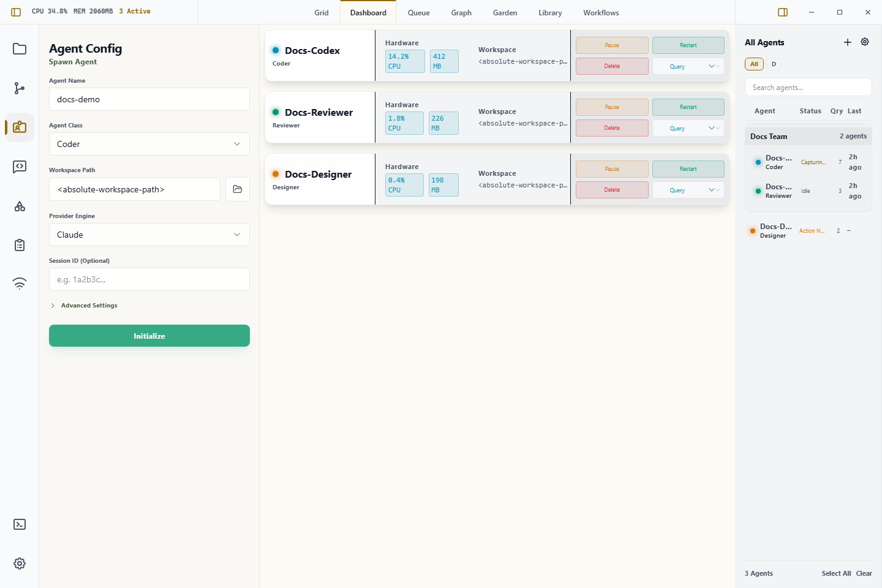Pause the Docs-Reviewer agent
This screenshot has height=588, width=882.
(612, 107)
